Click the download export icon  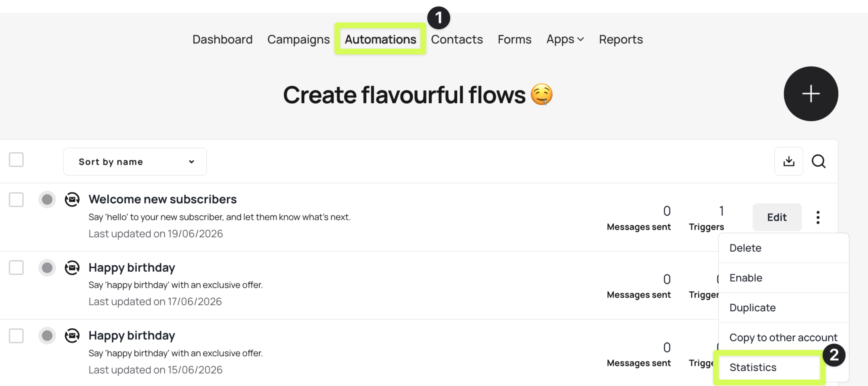coord(788,161)
